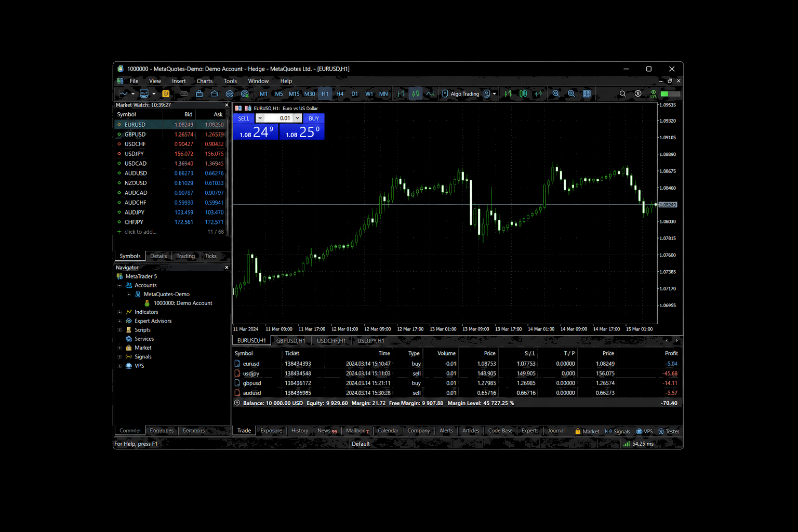
Task: Close the Market Watch panel
Action: (x=227, y=105)
